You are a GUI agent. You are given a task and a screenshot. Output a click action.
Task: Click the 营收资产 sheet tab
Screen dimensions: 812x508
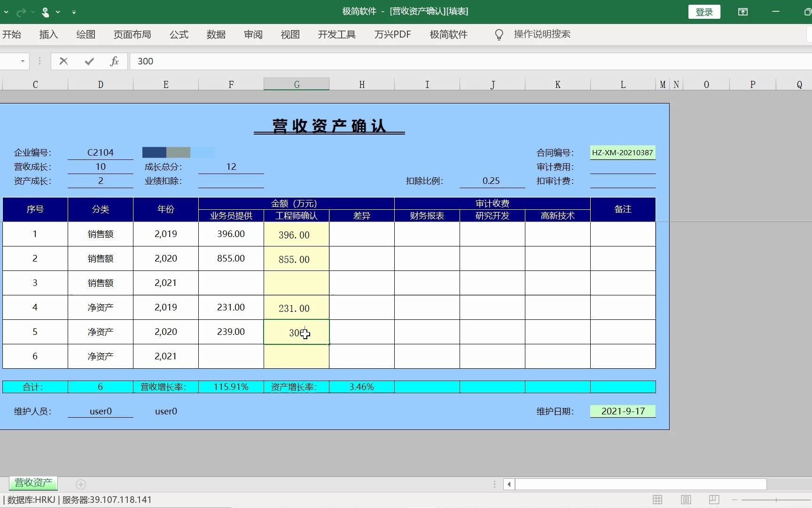[33, 483]
